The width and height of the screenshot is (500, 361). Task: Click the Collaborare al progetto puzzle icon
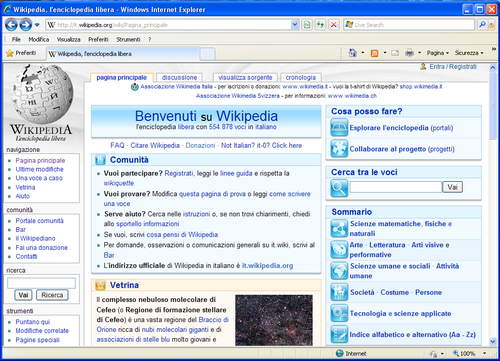click(339, 149)
